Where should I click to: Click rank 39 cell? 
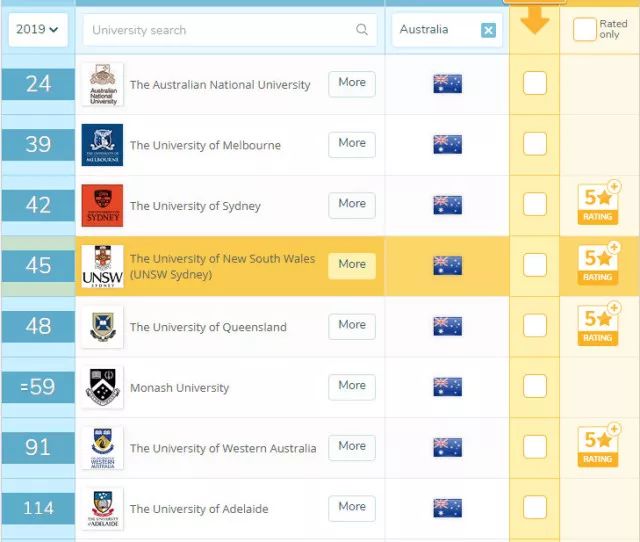coord(38,144)
